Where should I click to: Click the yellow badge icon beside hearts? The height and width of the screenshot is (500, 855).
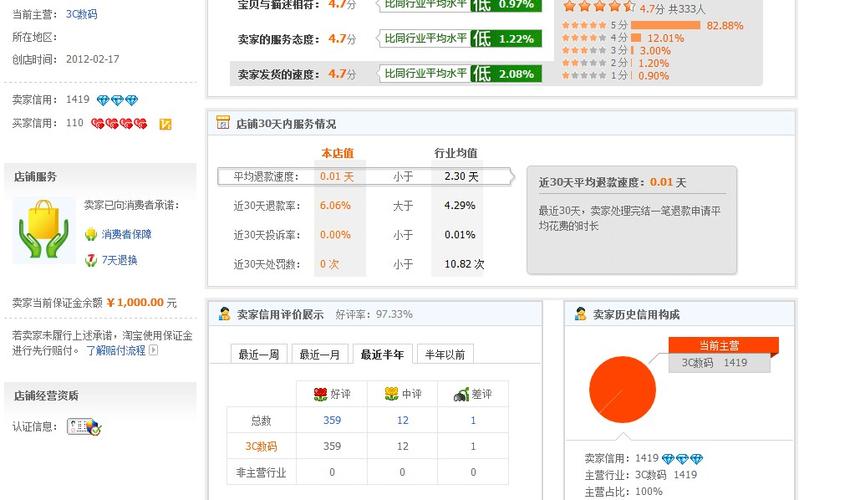(x=165, y=124)
